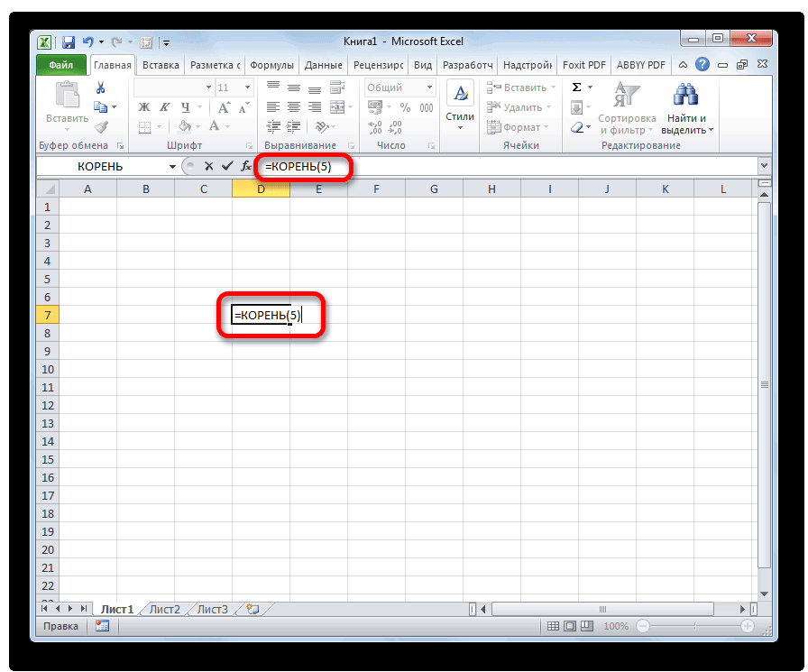The width and height of the screenshot is (808, 672).
Task: Confirm formula entry with the checkmark icon
Action: (227, 167)
